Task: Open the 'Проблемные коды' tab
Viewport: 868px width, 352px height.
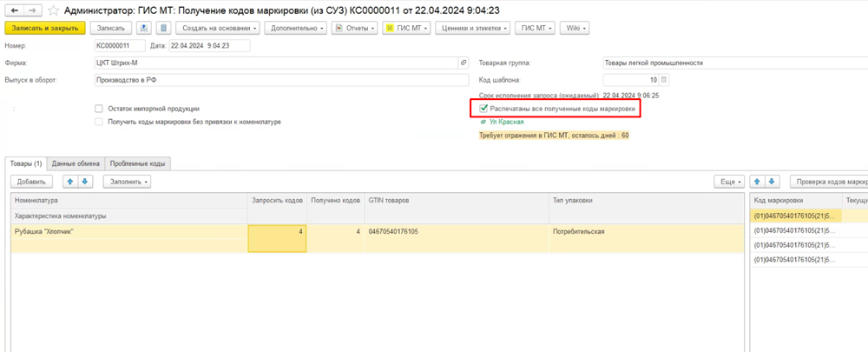Action: pos(138,163)
